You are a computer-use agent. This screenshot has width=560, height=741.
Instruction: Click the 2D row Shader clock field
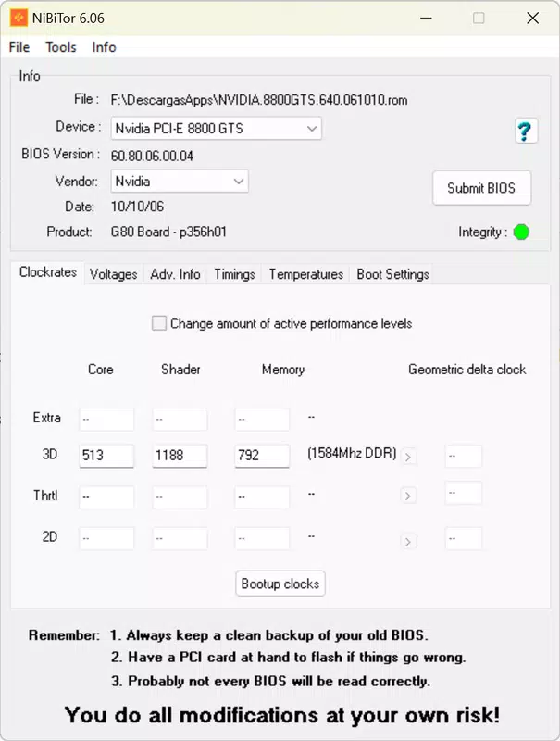click(x=180, y=538)
